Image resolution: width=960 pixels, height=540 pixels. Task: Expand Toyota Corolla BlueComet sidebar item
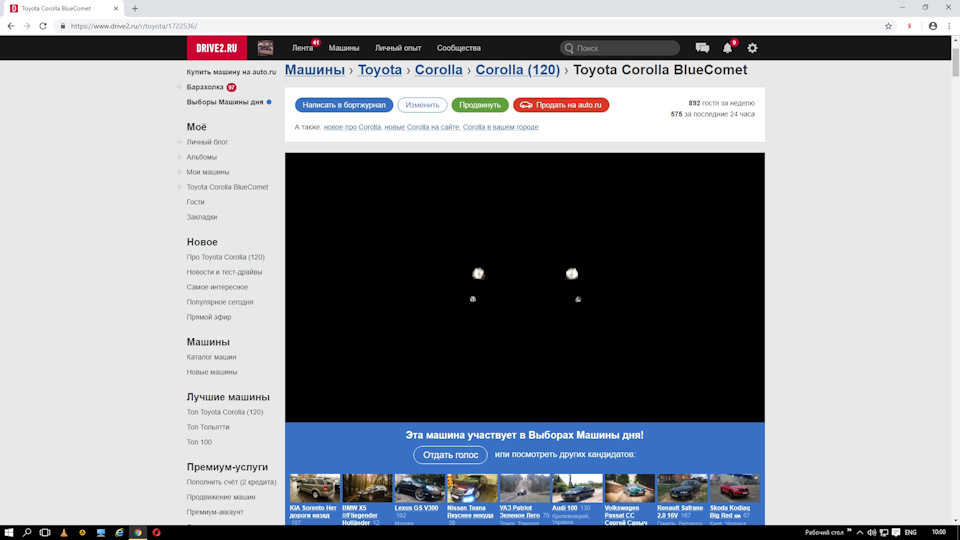click(179, 187)
